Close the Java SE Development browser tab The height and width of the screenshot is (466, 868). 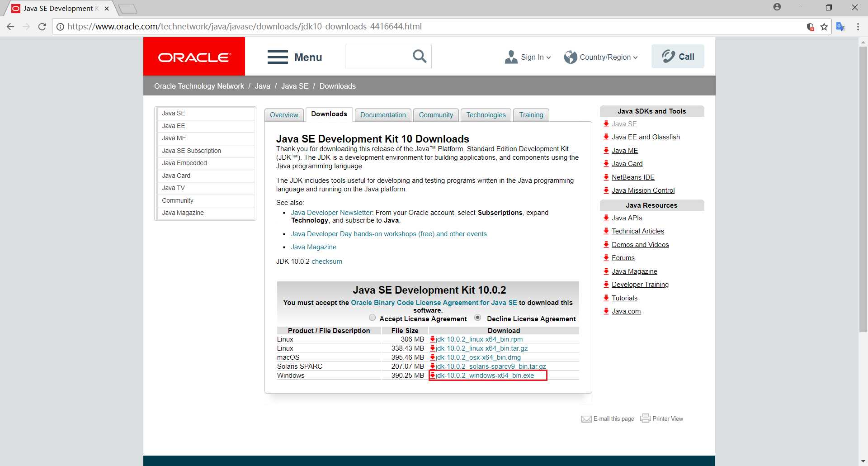(x=107, y=8)
